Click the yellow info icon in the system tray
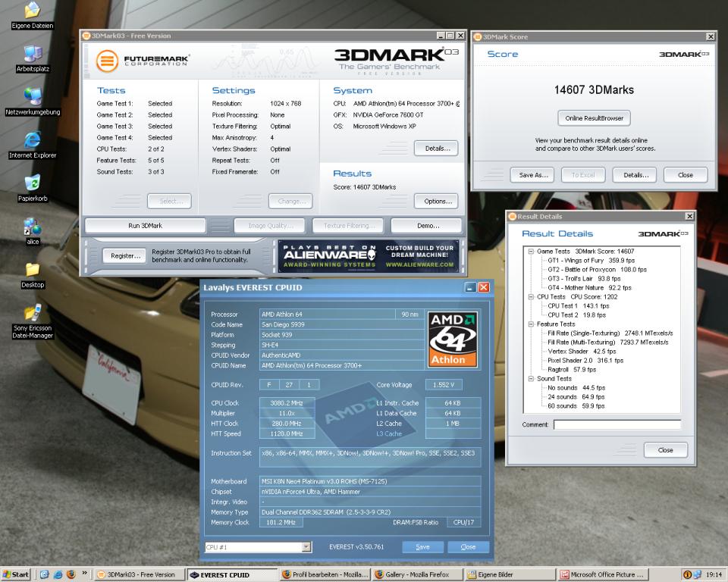The height and width of the screenshot is (582, 728). (687, 574)
